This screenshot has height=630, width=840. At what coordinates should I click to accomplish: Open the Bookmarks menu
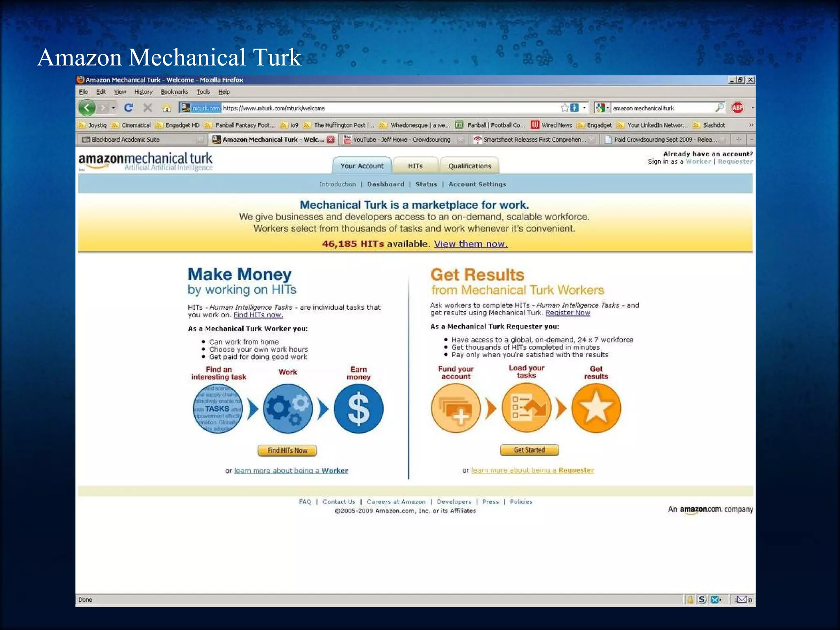(174, 92)
